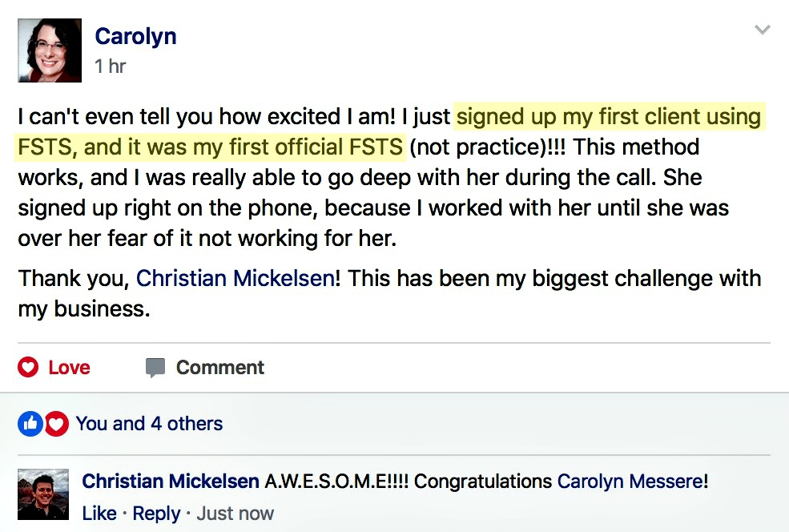Click the blue thumbs-up reaction icon
The height and width of the screenshot is (532, 789).
tap(30, 424)
